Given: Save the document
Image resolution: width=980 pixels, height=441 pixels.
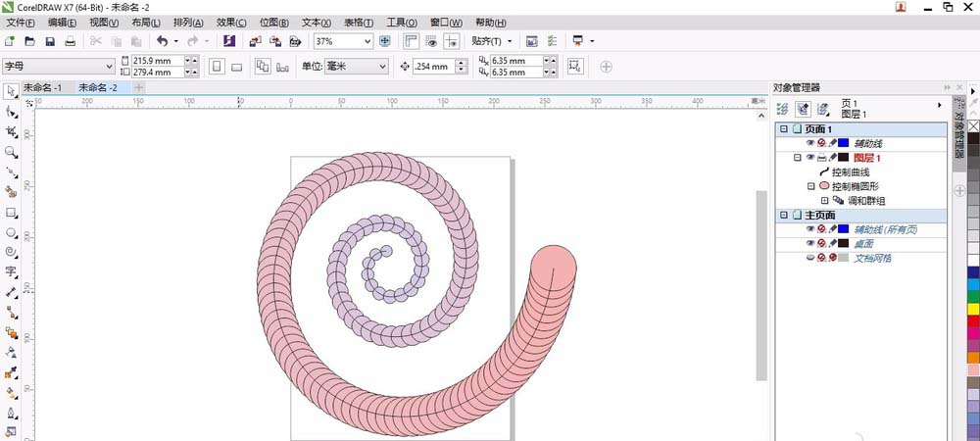Looking at the screenshot, I should 50,41.
